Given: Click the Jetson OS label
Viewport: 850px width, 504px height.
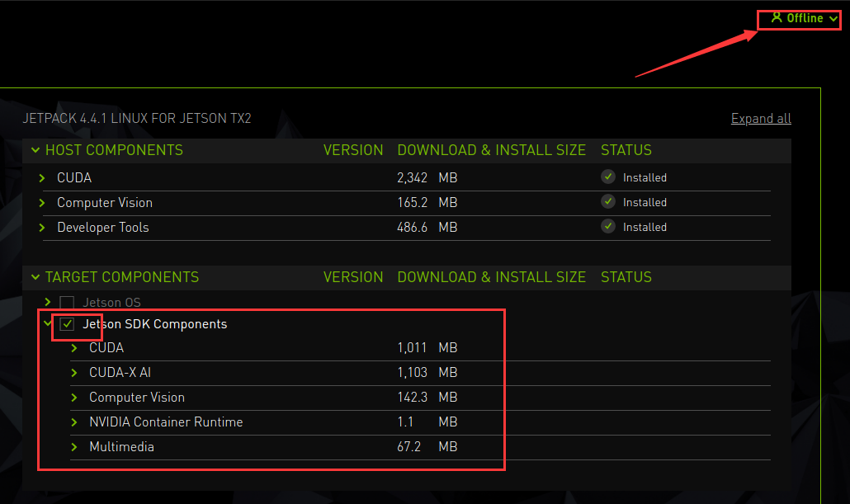Looking at the screenshot, I should pos(111,303).
